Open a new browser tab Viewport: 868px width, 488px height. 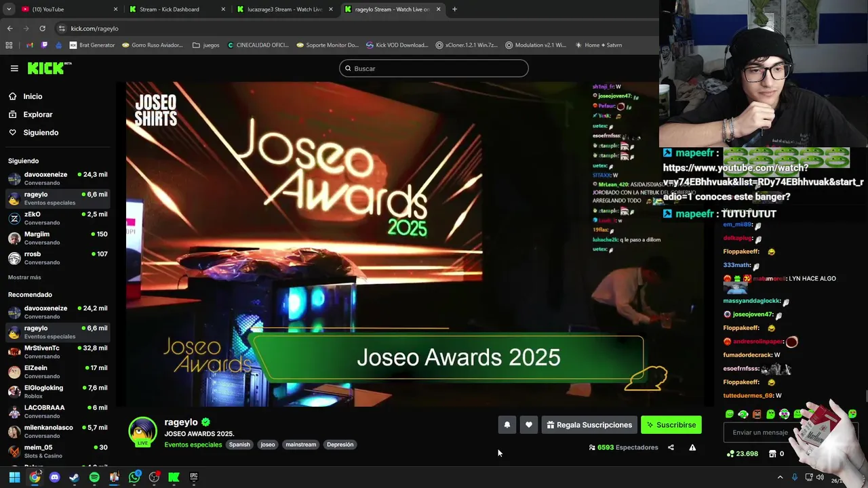tap(454, 9)
